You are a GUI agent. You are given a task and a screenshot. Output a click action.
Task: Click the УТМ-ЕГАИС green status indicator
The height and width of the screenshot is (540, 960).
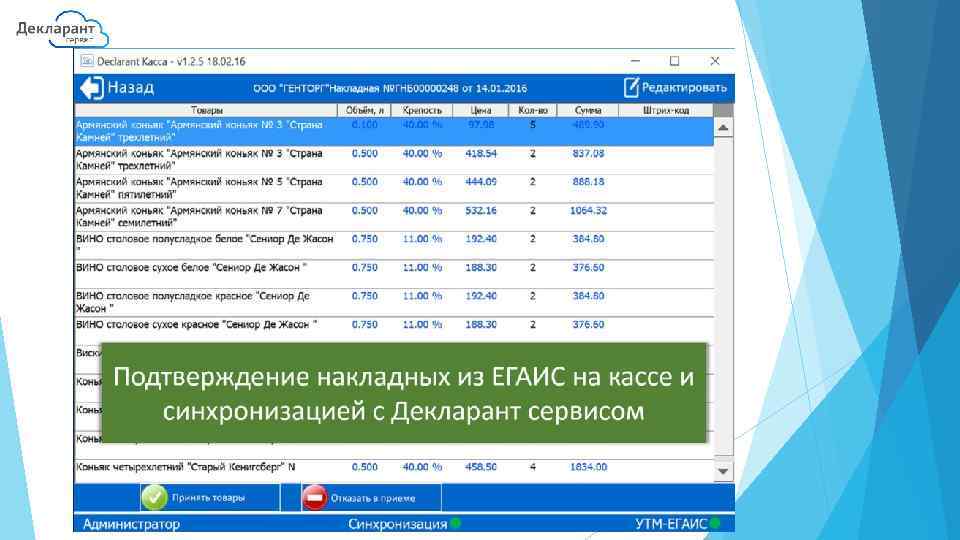click(714, 523)
